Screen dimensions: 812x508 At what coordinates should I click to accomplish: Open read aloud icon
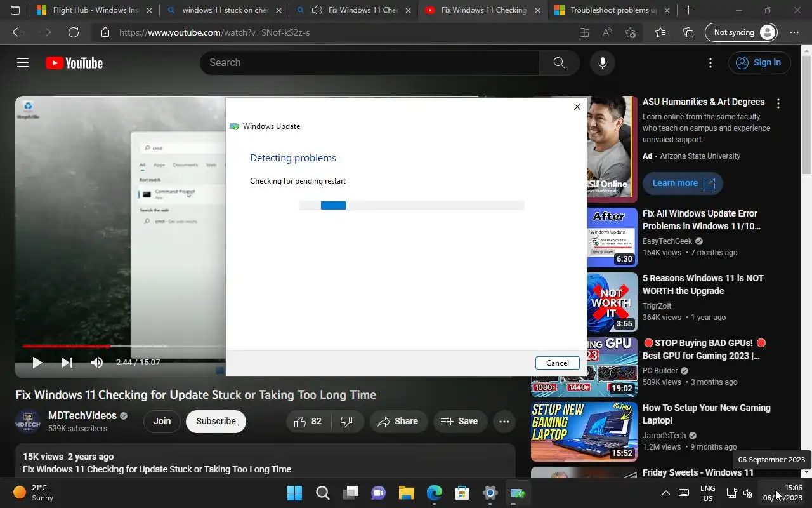[x=607, y=32]
